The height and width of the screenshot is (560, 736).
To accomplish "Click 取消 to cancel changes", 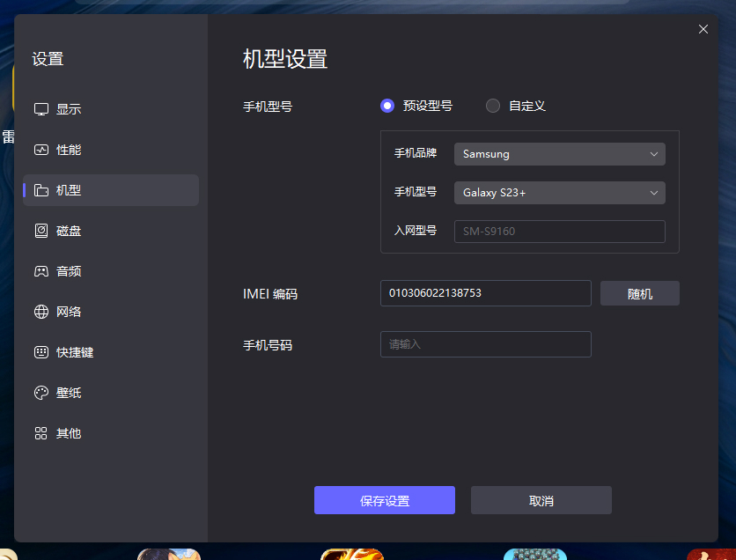I will click(541, 499).
